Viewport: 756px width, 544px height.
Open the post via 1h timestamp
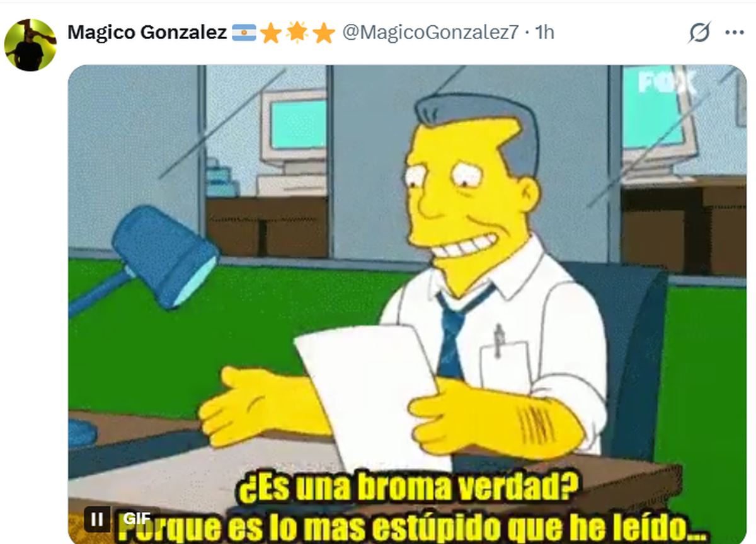[544, 32]
